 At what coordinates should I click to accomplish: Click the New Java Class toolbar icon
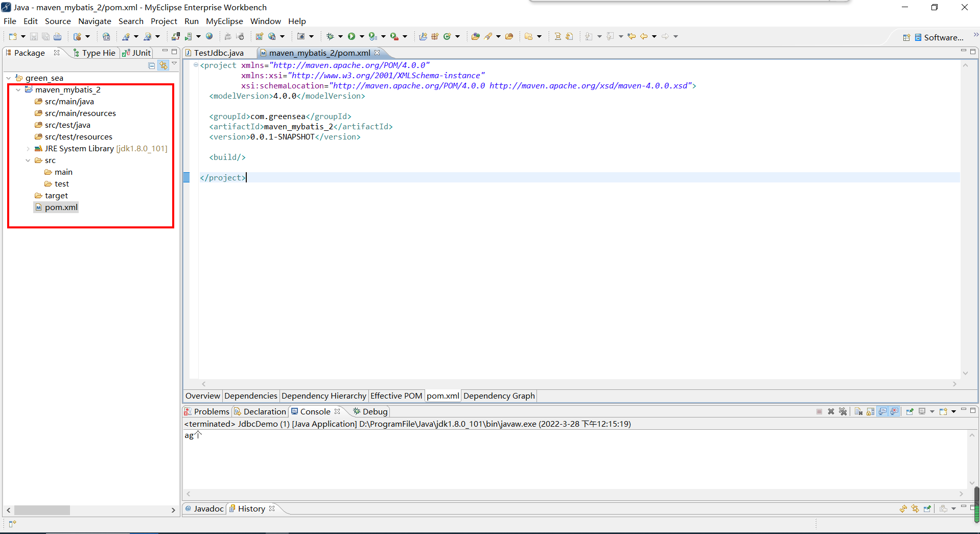click(447, 36)
